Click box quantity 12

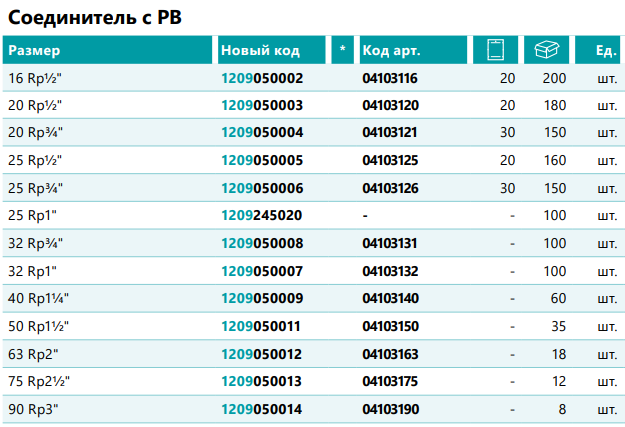point(559,381)
